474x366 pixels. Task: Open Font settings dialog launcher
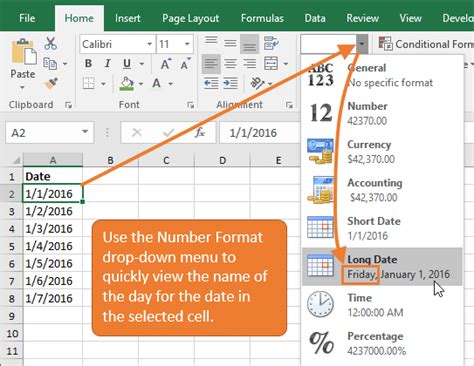click(191, 105)
